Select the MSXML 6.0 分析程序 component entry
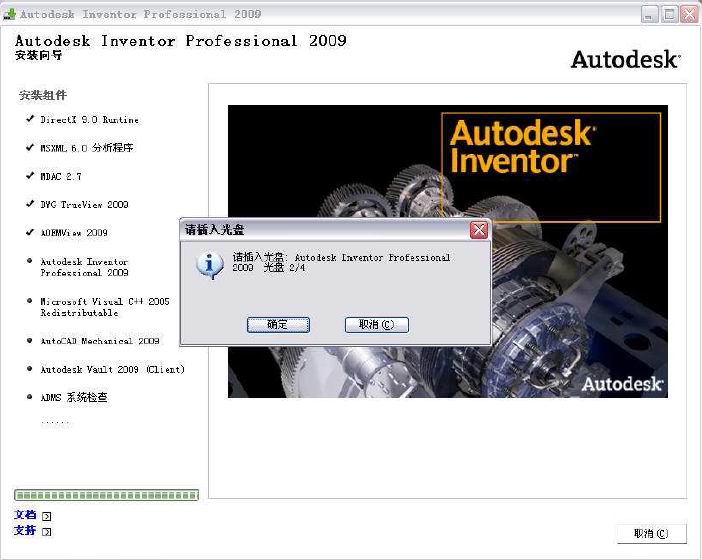 coord(86,148)
